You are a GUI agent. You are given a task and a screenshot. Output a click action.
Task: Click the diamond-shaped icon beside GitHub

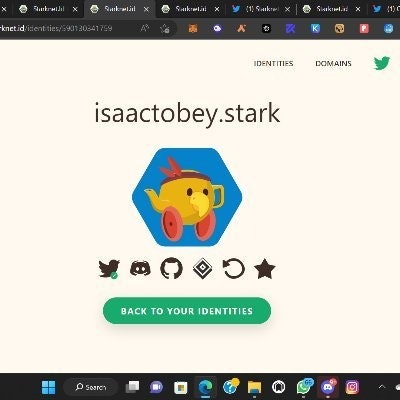click(x=202, y=269)
